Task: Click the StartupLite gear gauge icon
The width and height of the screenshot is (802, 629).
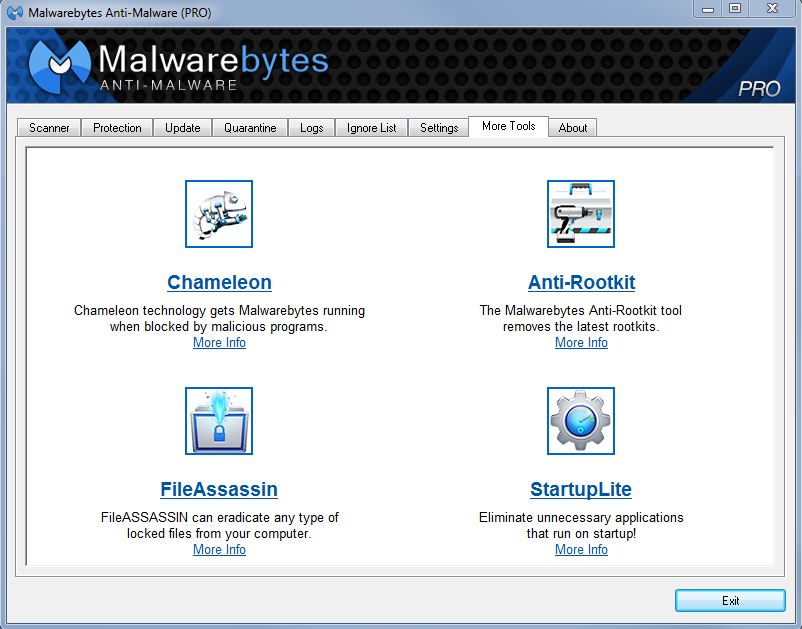Action: pos(581,421)
